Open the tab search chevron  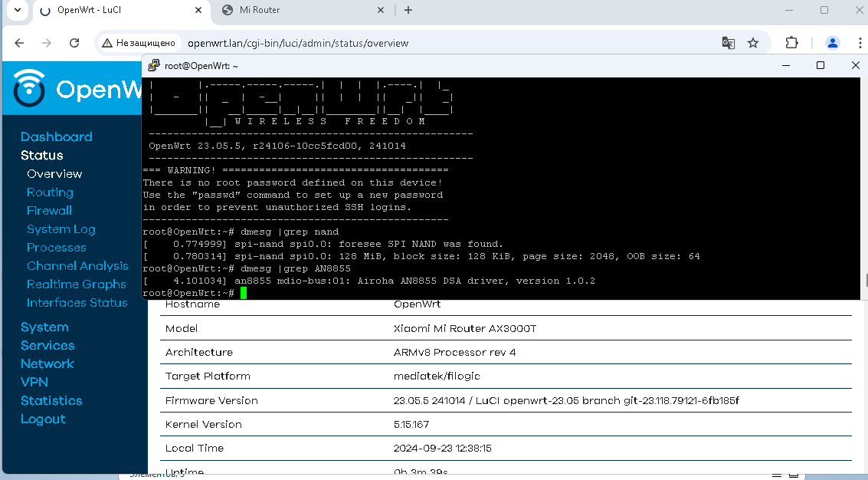(18, 10)
